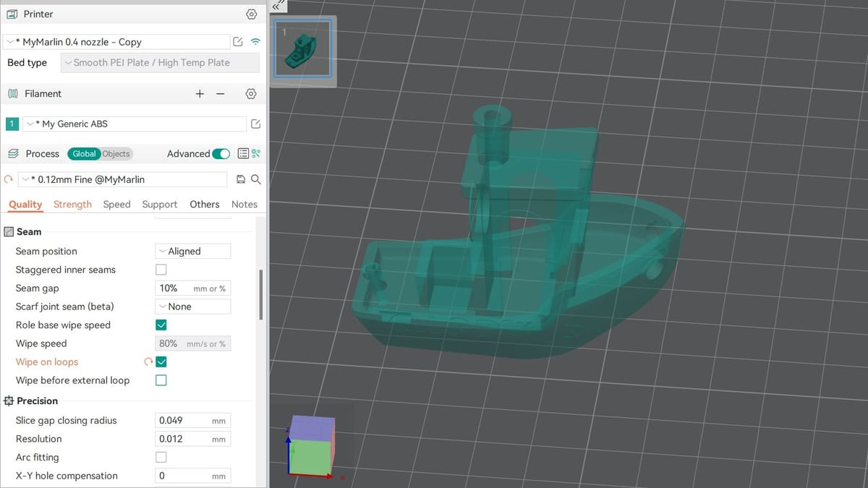Click the Staggered inner seams label
Image resolution: width=868 pixels, height=488 pixels.
coord(66,270)
